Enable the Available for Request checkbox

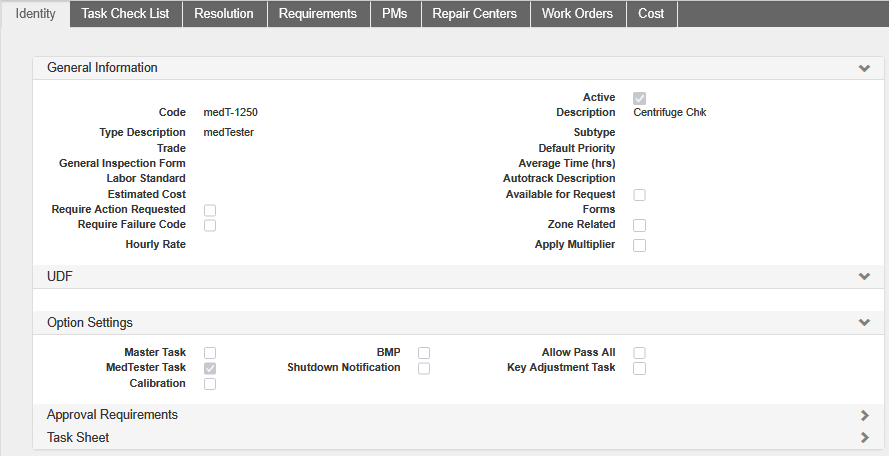pos(640,195)
